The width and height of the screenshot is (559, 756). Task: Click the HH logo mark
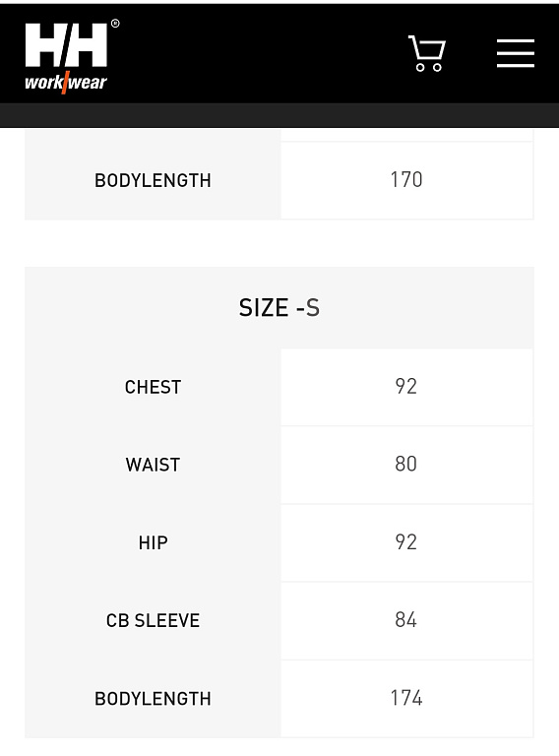click(66, 45)
